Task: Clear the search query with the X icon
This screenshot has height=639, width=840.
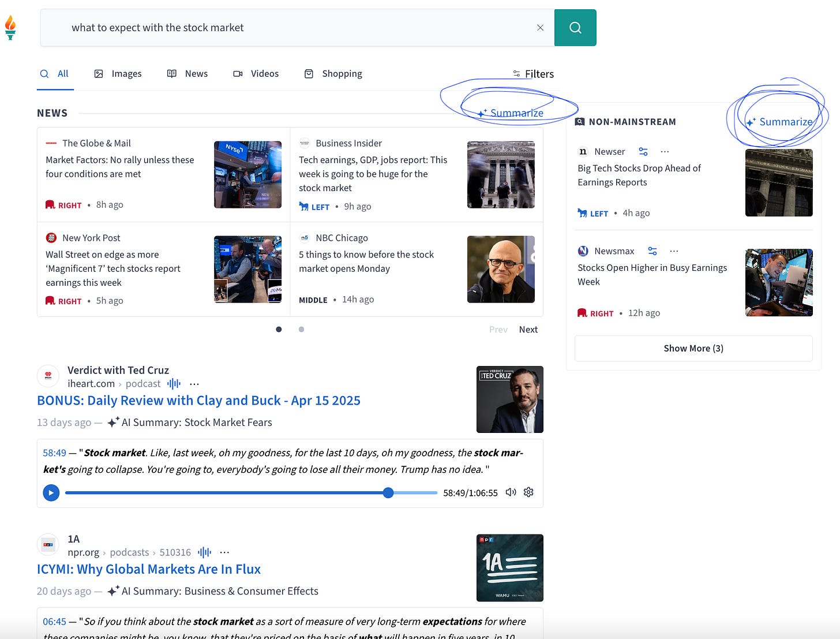Action: 540,28
